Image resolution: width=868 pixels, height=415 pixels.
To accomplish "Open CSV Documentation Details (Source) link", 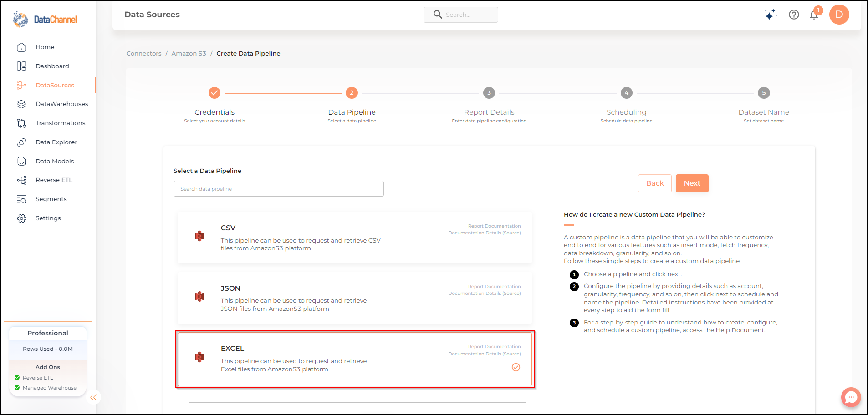I will tap(485, 233).
